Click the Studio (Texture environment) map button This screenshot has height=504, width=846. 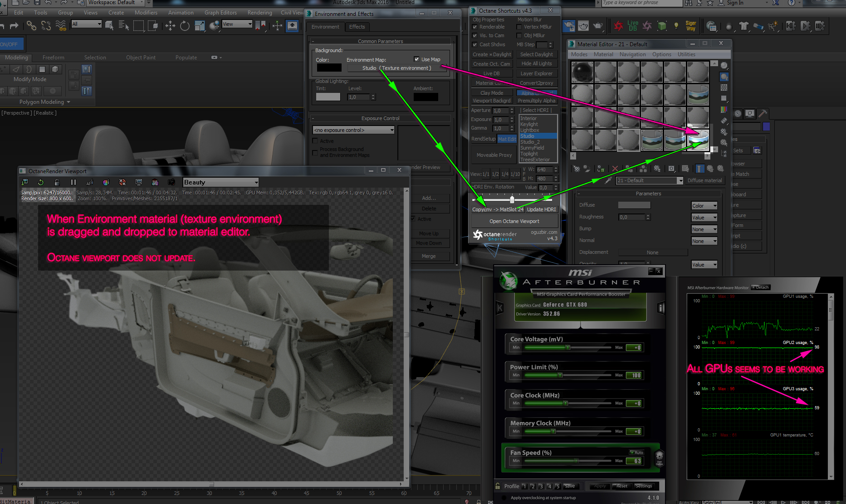point(397,68)
